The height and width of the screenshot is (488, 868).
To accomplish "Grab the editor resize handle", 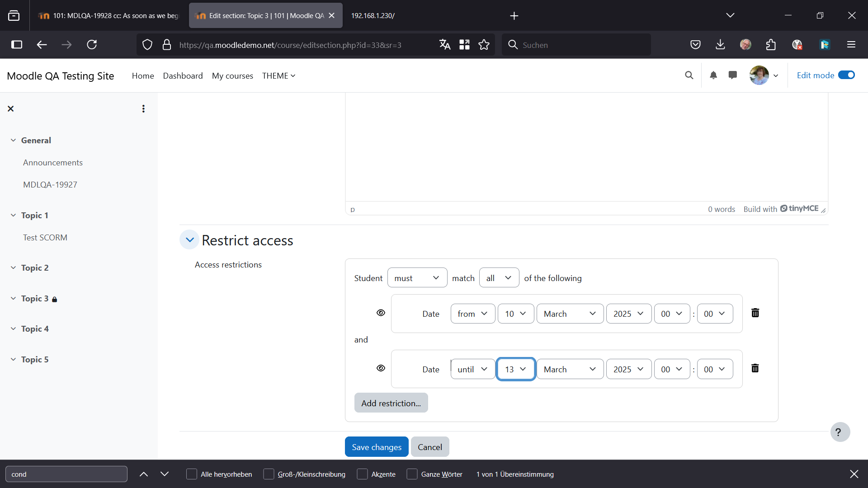I will click(x=823, y=211).
